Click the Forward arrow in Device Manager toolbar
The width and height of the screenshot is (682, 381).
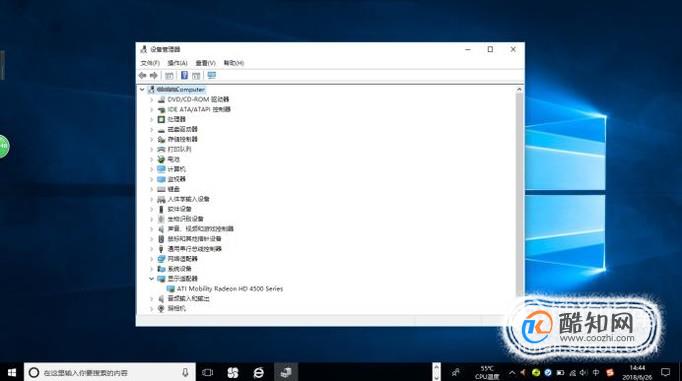[x=154, y=76]
